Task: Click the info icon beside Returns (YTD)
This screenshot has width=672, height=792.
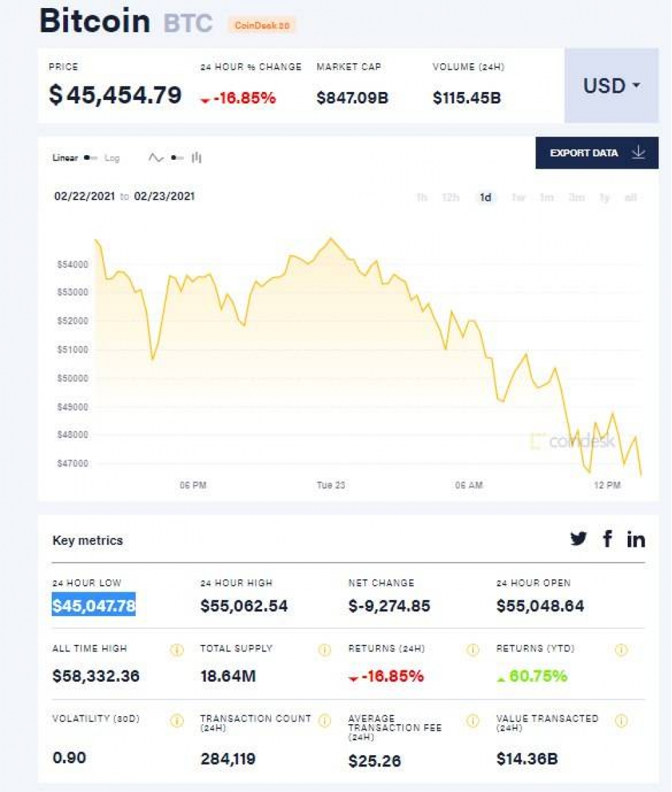Action: [x=622, y=650]
